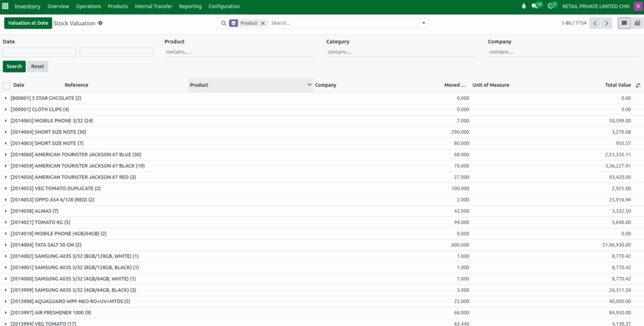Image resolution: width=644 pixels, height=326 pixels.
Task: Click the 1-80 / 7754 pager counter
Action: 574,23
